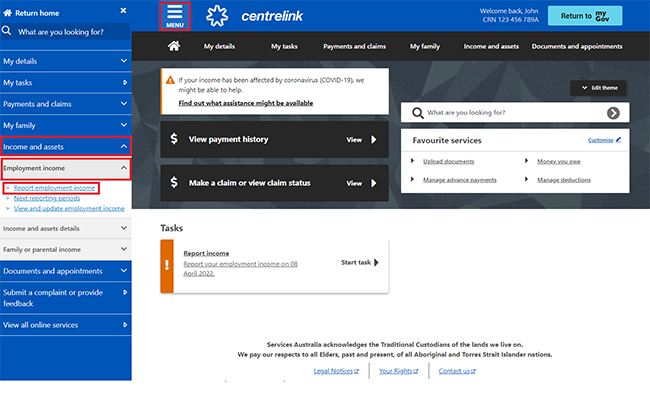
Task: Click Return to myGov button
Action: click(x=585, y=16)
